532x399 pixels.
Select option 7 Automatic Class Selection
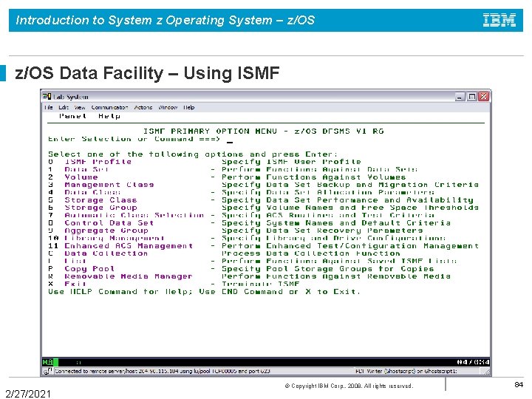[x=126, y=216]
